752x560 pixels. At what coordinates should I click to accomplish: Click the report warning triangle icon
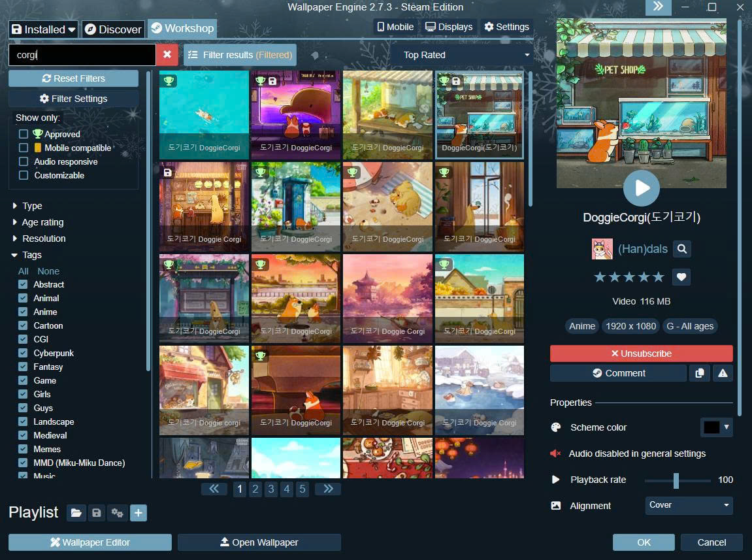coord(723,373)
